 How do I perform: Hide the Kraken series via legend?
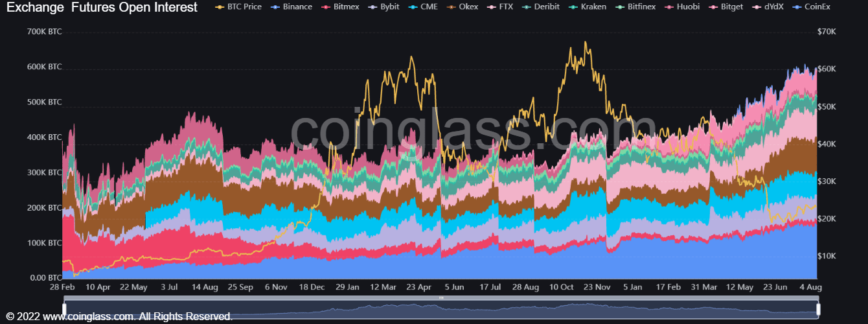586,7
